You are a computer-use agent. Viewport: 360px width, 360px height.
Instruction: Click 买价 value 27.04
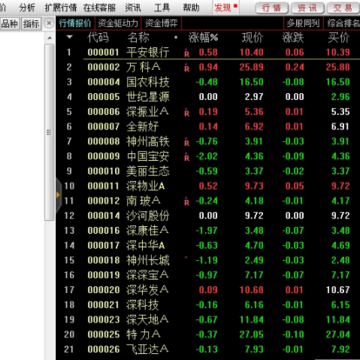tap(338, 334)
